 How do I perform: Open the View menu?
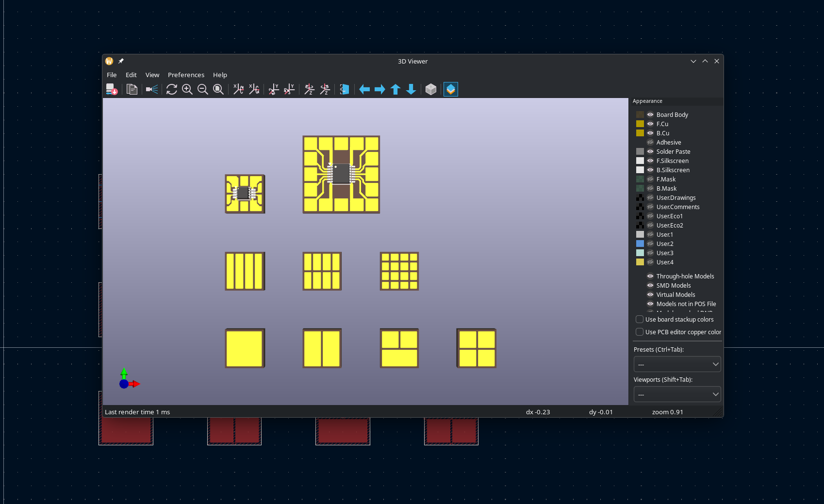coord(152,75)
